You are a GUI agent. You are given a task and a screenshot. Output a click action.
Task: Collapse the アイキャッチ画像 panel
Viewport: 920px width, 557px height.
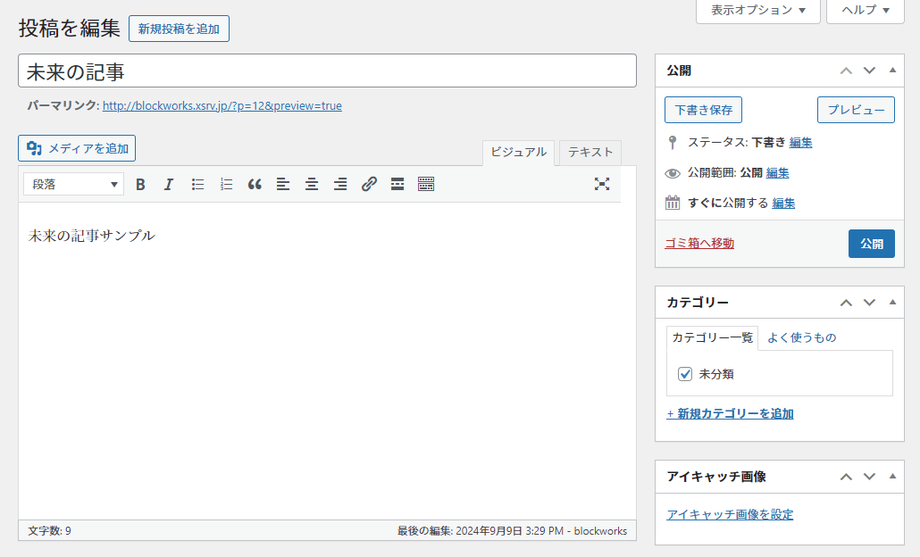892,476
